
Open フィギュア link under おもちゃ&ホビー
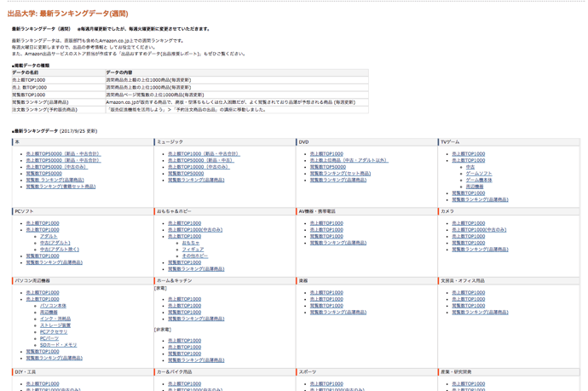click(x=193, y=250)
